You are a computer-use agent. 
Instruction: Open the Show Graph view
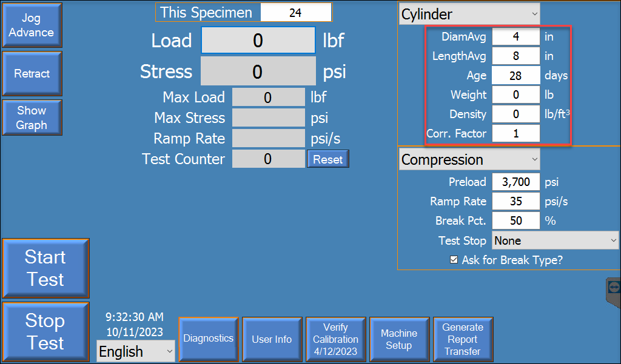tap(32, 117)
